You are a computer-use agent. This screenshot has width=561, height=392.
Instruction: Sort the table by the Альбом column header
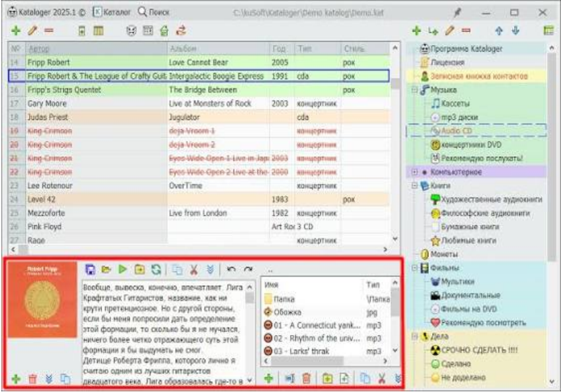[218, 48]
